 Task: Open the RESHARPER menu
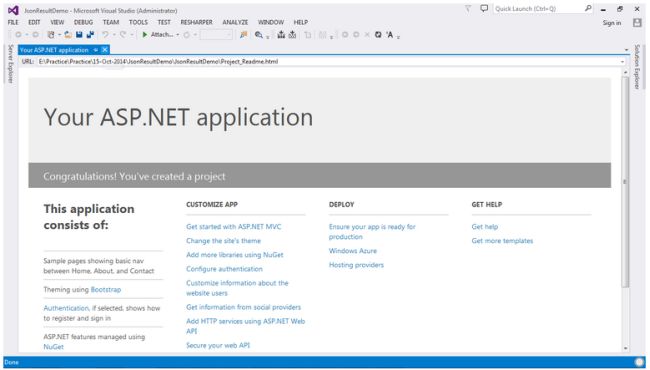click(196, 22)
